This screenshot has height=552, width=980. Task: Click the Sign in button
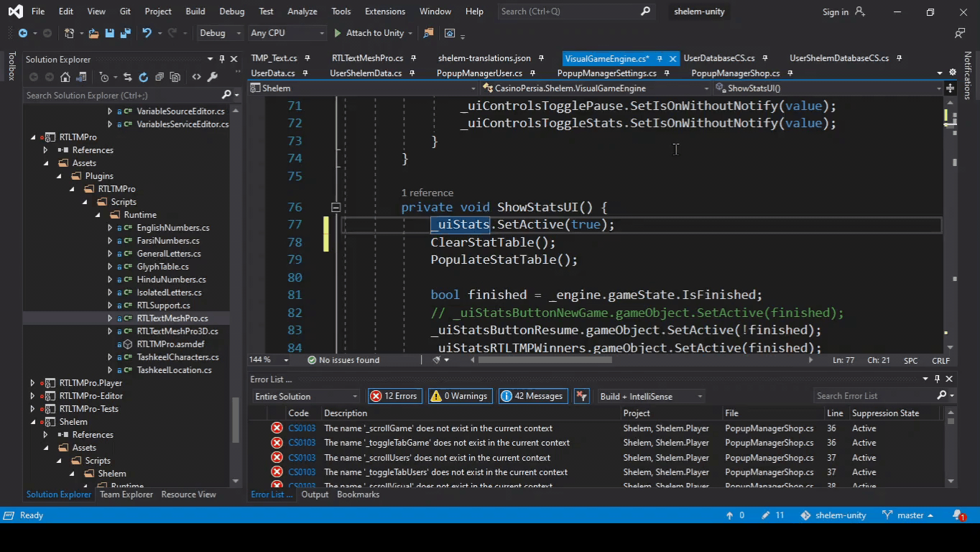click(x=843, y=12)
